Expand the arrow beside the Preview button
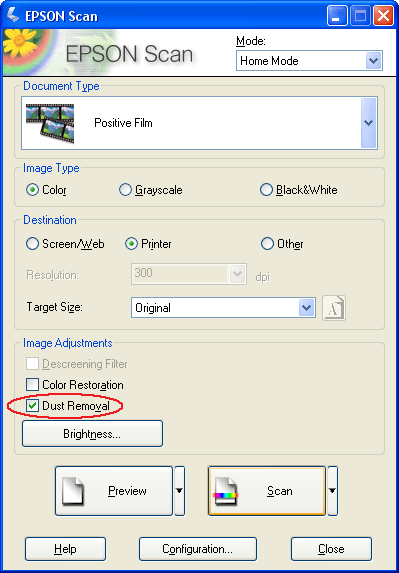The image size is (399, 573). tap(180, 491)
